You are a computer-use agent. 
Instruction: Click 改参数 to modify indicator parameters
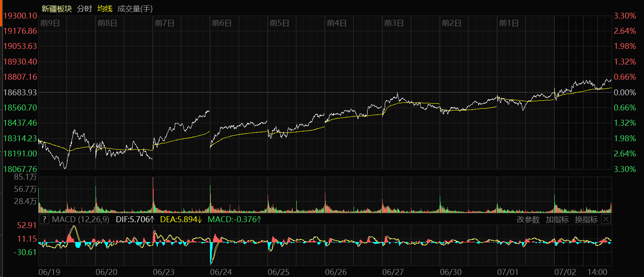pyautogui.click(x=528, y=219)
